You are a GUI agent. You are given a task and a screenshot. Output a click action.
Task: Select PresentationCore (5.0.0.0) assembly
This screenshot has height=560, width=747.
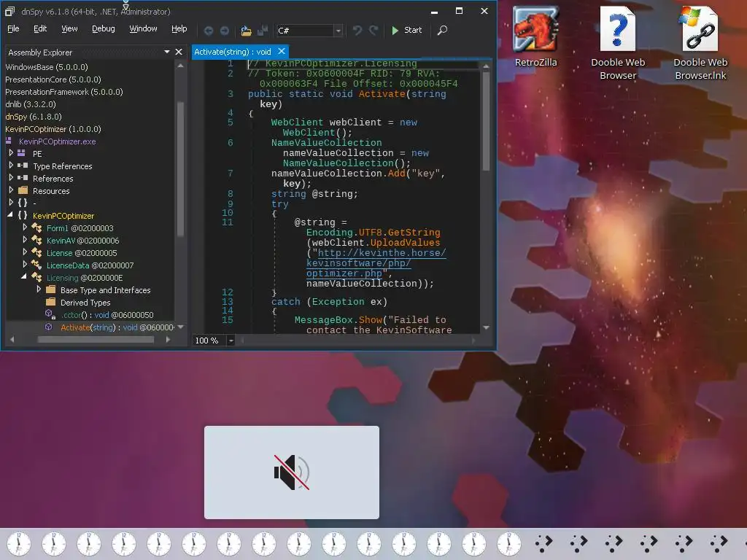pyautogui.click(x=53, y=79)
